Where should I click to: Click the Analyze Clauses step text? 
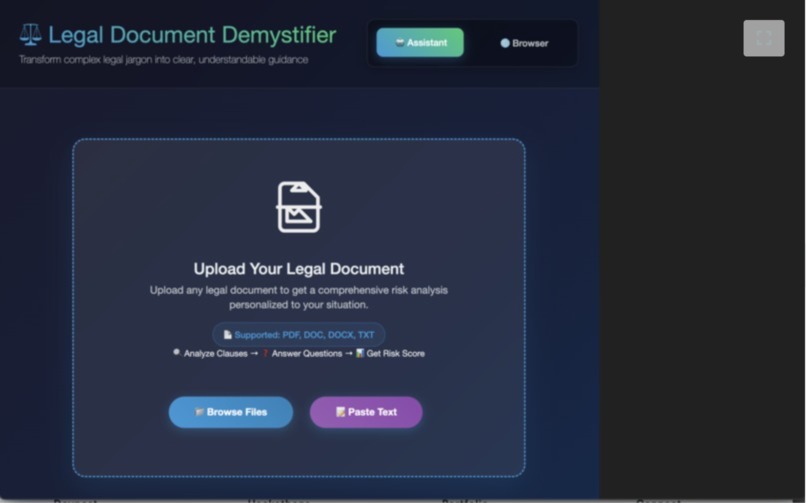click(x=215, y=353)
